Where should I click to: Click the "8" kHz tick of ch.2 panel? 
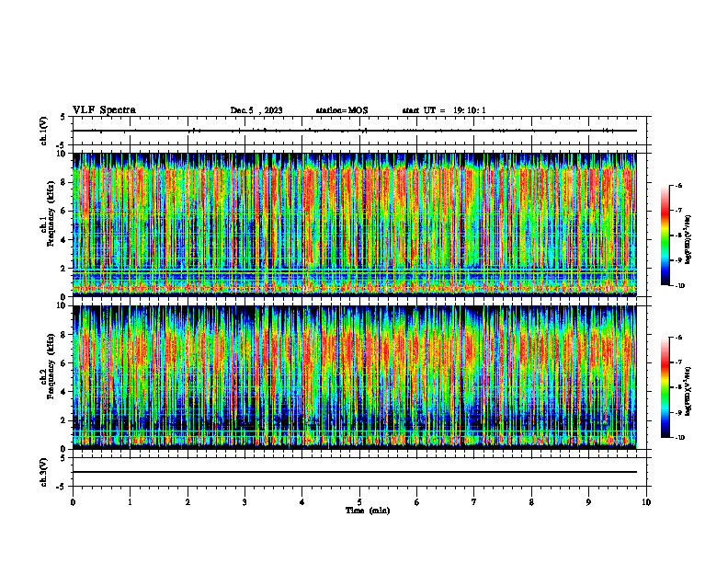pyautogui.click(x=64, y=335)
